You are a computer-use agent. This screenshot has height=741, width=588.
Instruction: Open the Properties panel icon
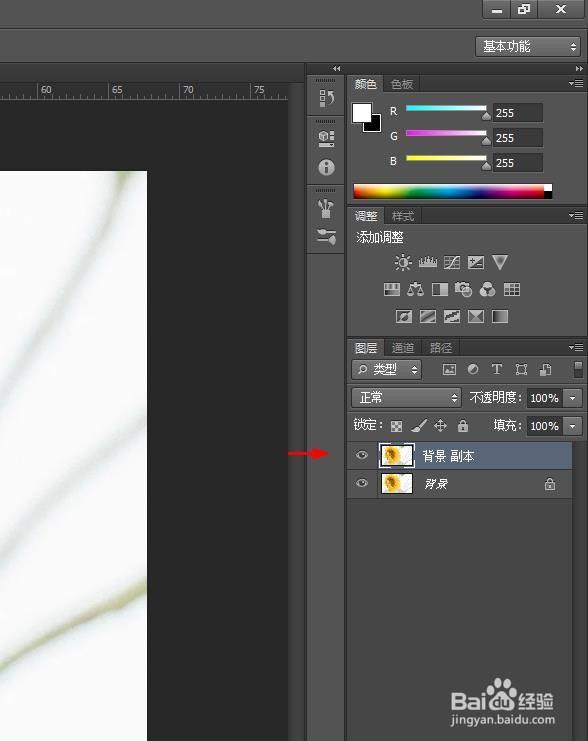tap(326, 138)
